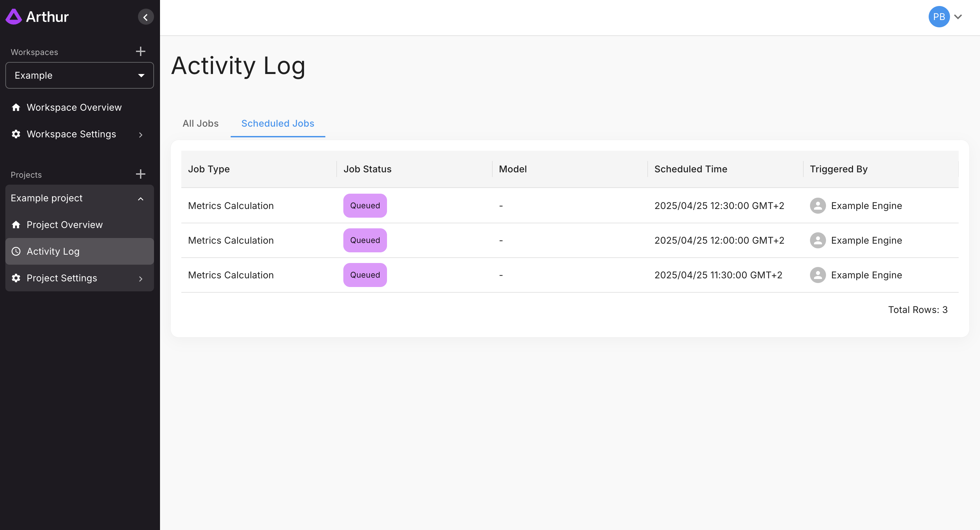Expand the Project Settings submenu arrow
Screen dimensions: 980x530
point(140,279)
